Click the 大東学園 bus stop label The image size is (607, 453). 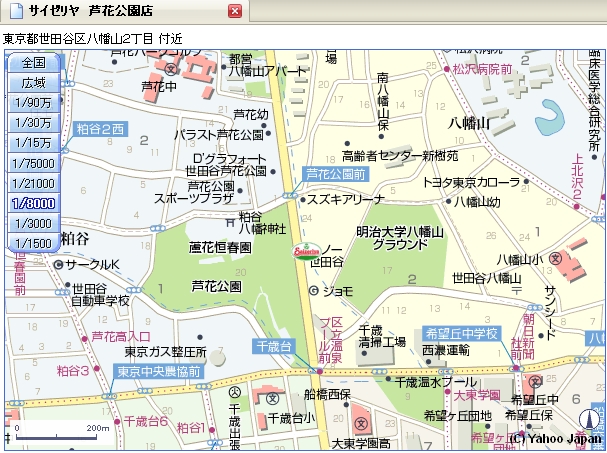coord(477,395)
